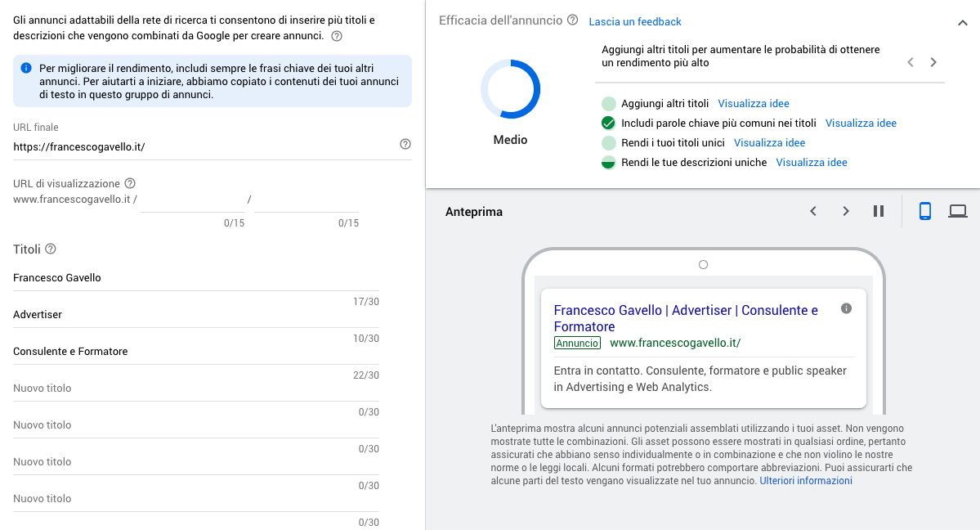The image size is (980, 530).
Task: Click preview description starting Entra in contatto
Action: (700, 379)
